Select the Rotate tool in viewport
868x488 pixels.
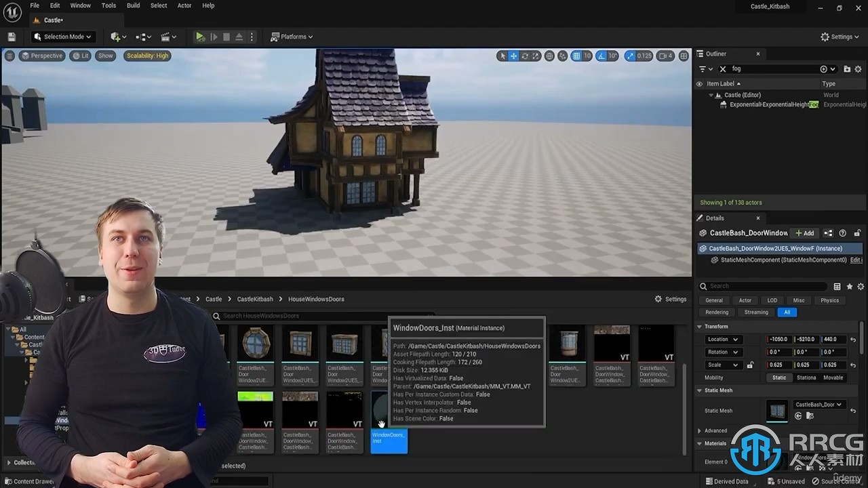pos(525,56)
